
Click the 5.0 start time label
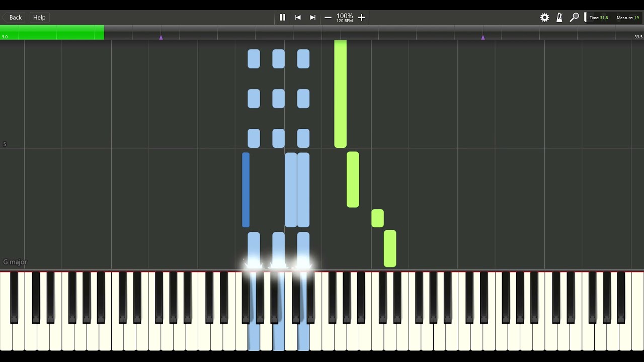click(x=5, y=37)
